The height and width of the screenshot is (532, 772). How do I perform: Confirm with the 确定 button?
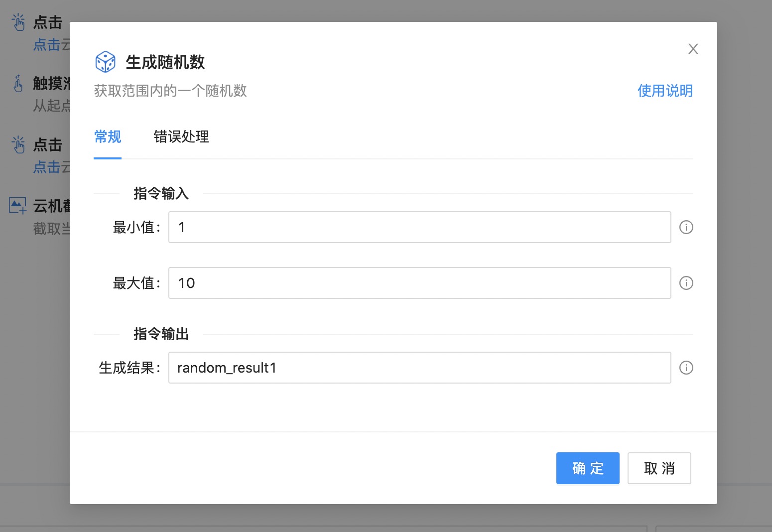tap(587, 468)
